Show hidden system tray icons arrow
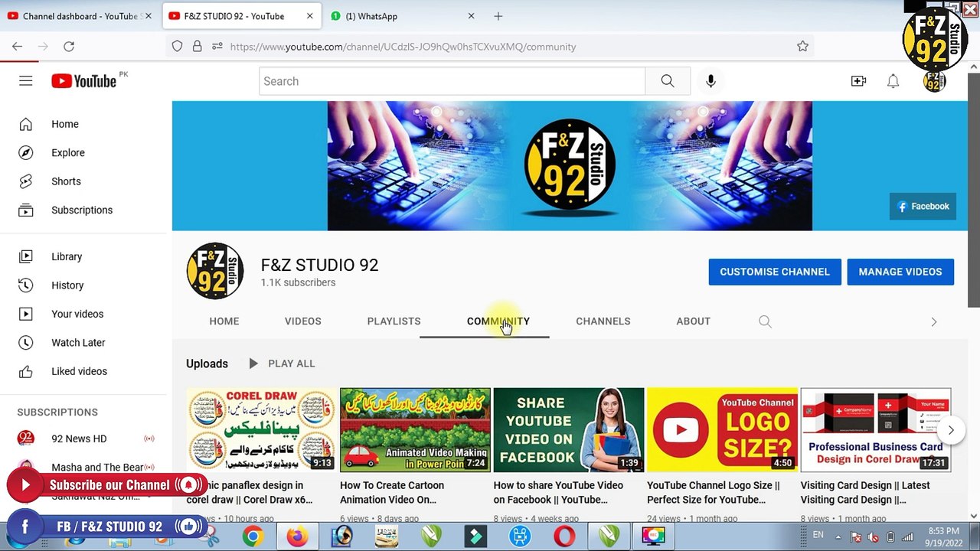Screen dimensions: 980x551 pyautogui.click(x=838, y=537)
